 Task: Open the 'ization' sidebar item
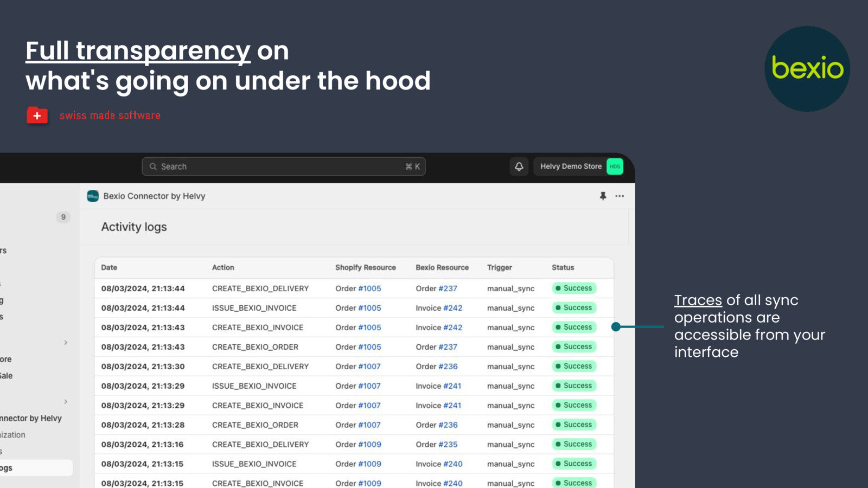(x=13, y=435)
